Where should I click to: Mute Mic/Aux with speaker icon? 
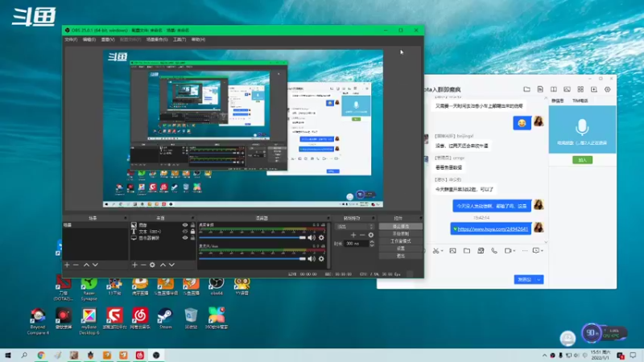pyautogui.click(x=312, y=258)
